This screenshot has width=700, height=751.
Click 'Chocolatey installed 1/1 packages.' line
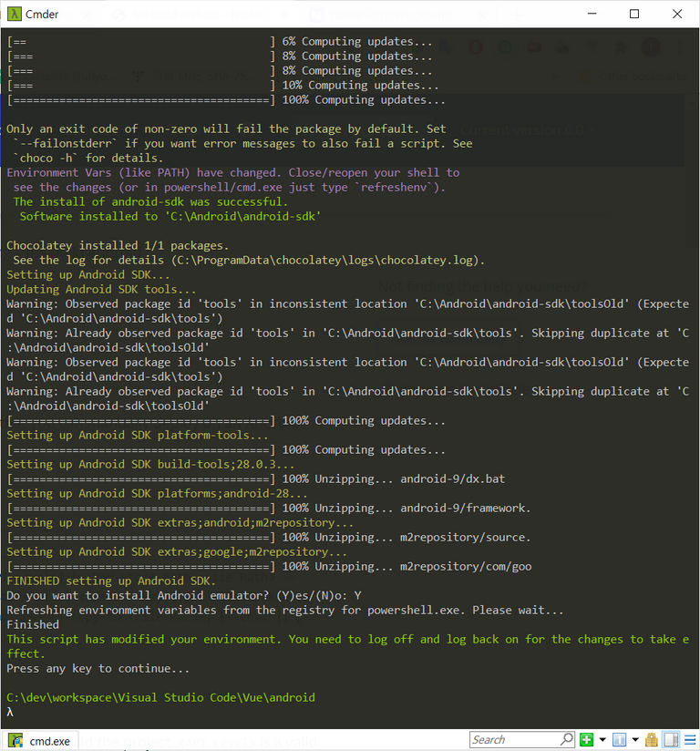point(118,246)
